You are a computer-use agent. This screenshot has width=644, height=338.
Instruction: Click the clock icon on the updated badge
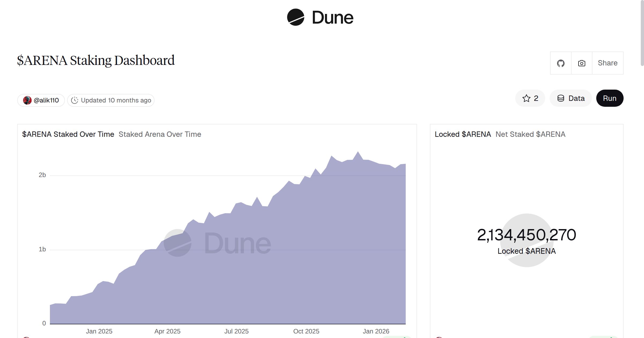tap(75, 100)
